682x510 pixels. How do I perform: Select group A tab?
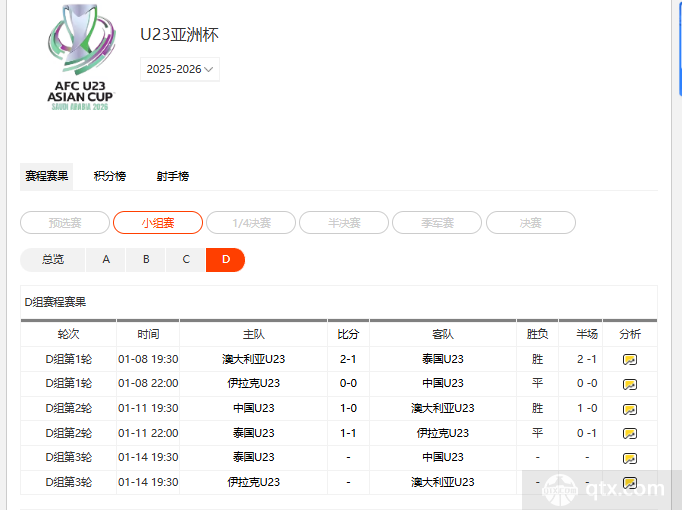106,260
